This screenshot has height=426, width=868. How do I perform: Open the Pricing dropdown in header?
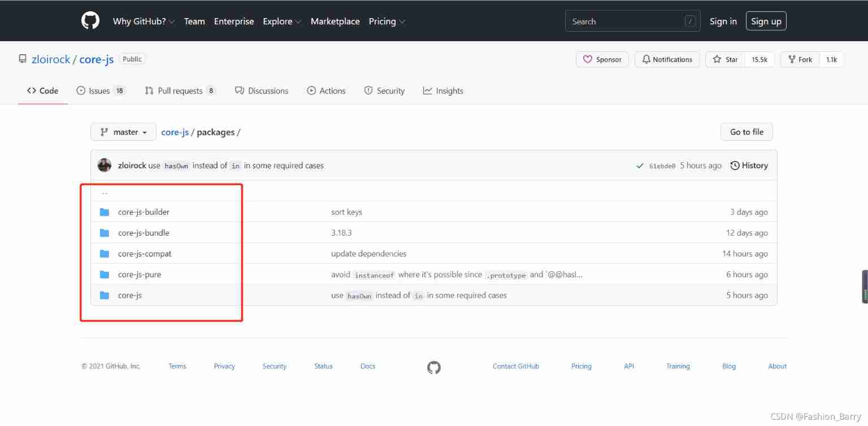pyautogui.click(x=387, y=21)
